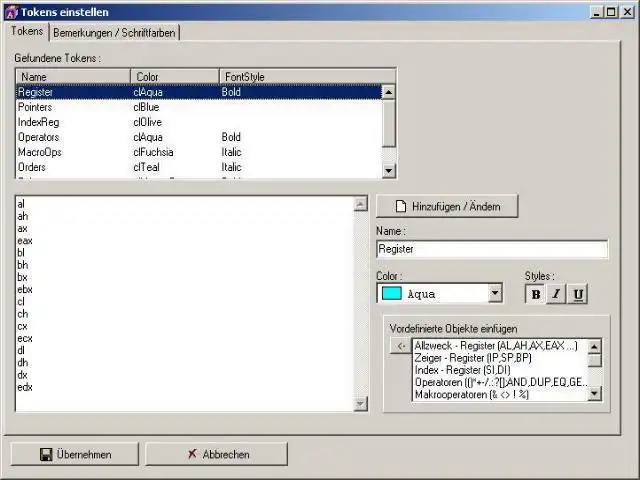
Task: Minimize the Tokens einstellen window
Action: [597, 12]
